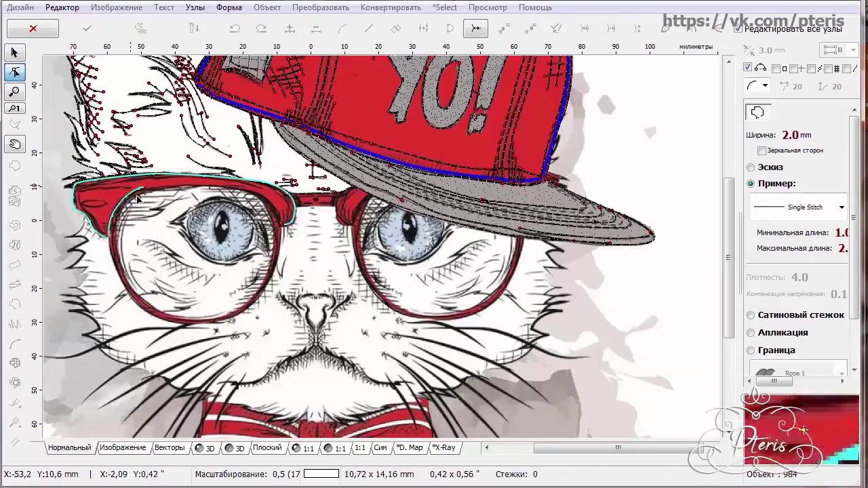Switch to the 'Нормальный' view tab
Screen dimensions: 868x488
[x=69, y=448]
